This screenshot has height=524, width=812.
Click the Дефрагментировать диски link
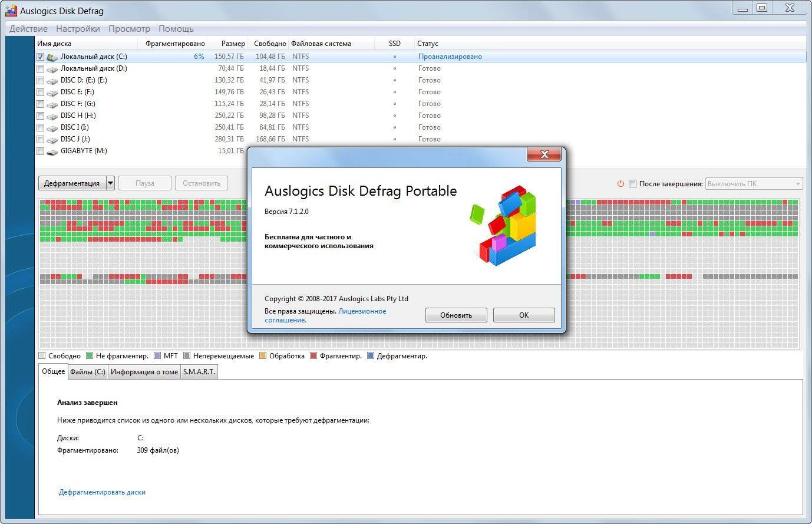pyautogui.click(x=102, y=492)
